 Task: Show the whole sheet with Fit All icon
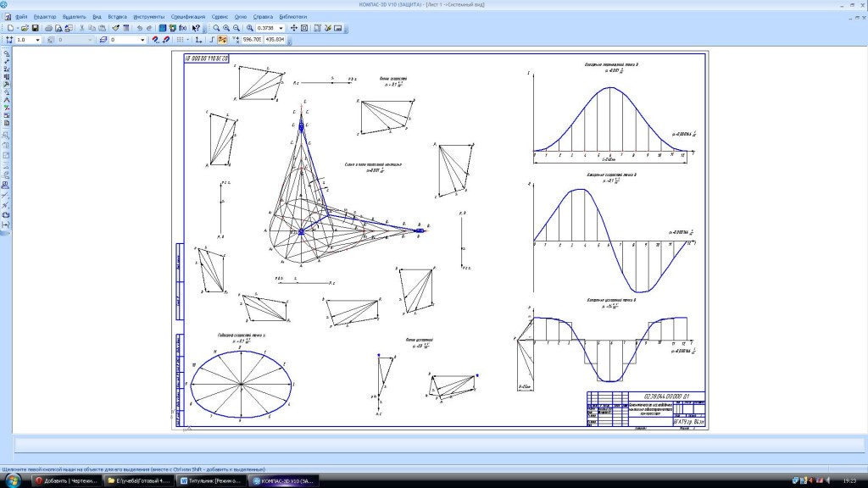tap(304, 28)
